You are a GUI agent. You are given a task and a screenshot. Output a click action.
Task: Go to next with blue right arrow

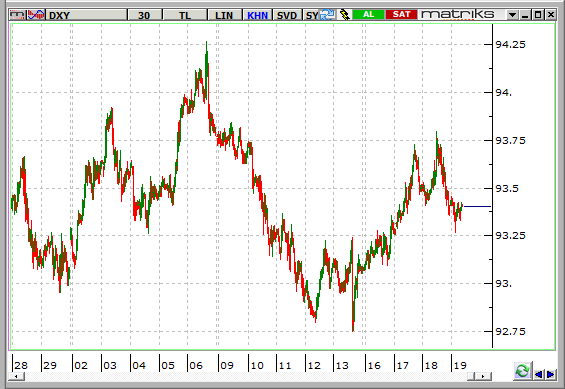[551, 375]
